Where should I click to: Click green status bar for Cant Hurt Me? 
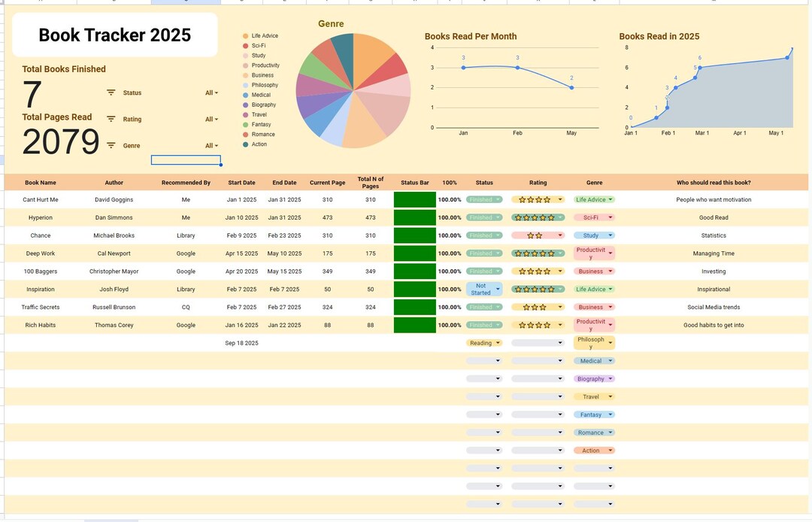point(415,199)
